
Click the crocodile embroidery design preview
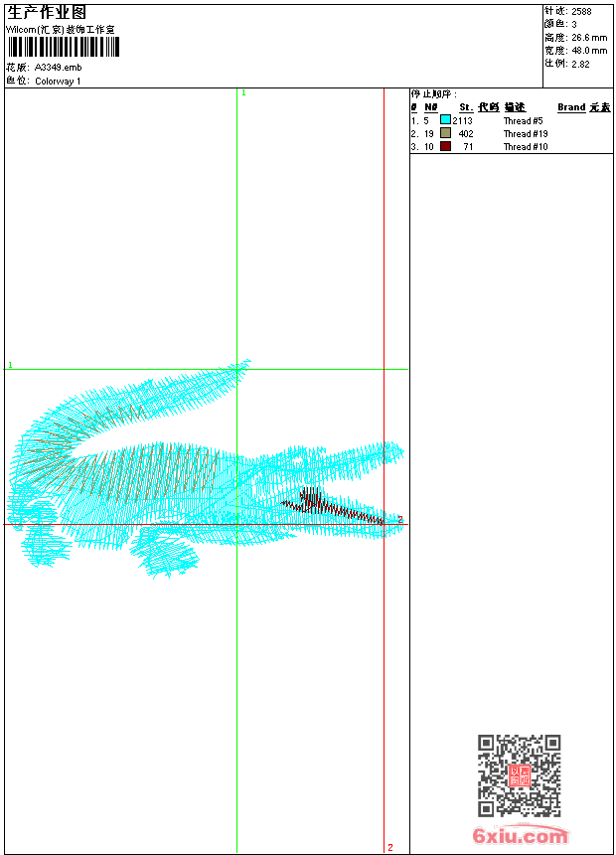(x=206, y=469)
